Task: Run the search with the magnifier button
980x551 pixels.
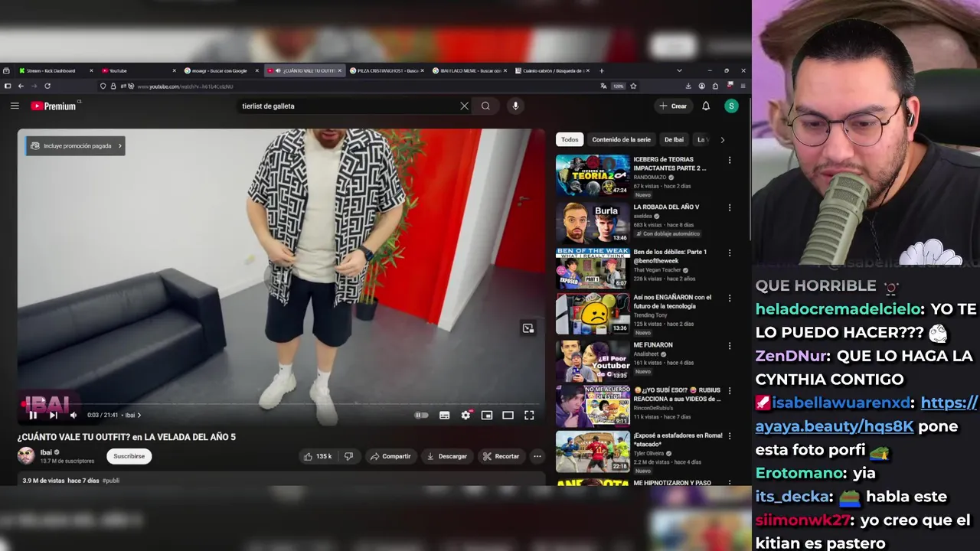Action: (x=485, y=106)
